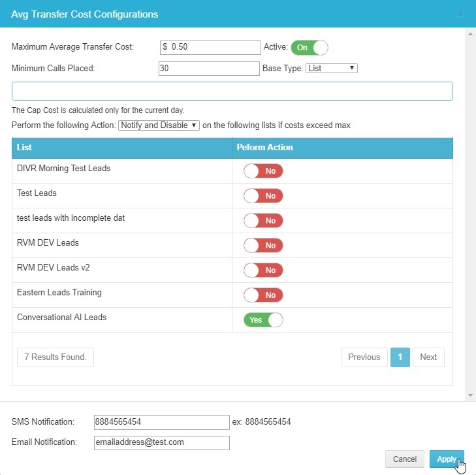The height and width of the screenshot is (475, 476).
Task: Open the Base Type dropdown
Action: [331, 68]
